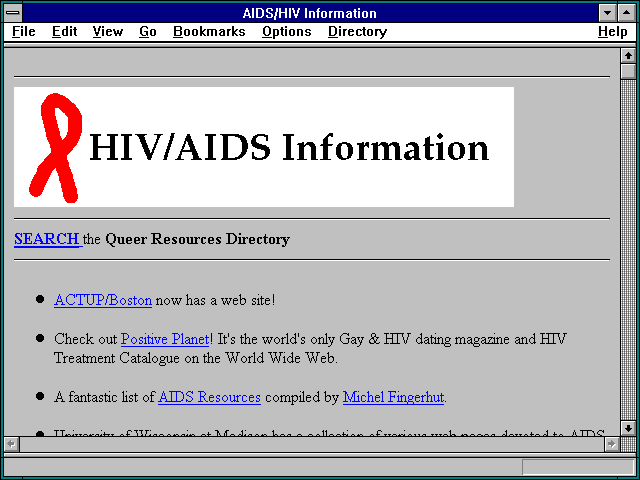
Task: Click the 'A fantastic list of' text
Action: [x=104, y=397]
